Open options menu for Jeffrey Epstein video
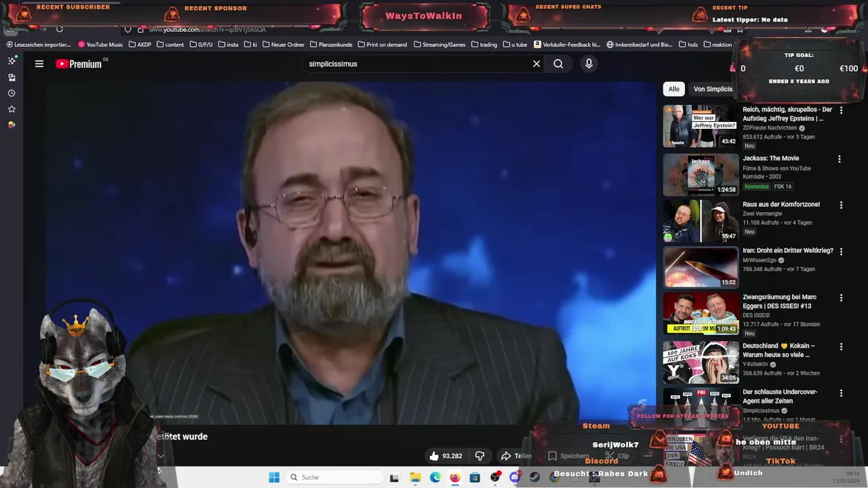Screen dimensions: 868x488 (841, 110)
